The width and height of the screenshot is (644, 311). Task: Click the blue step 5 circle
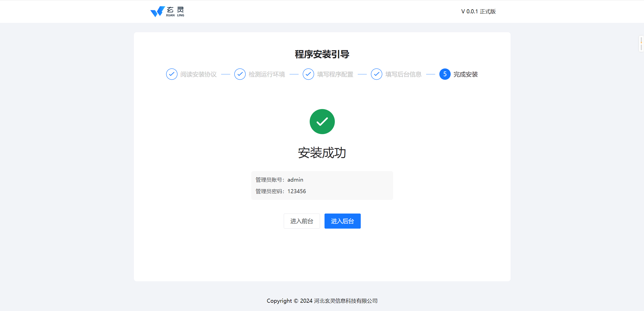pos(445,74)
